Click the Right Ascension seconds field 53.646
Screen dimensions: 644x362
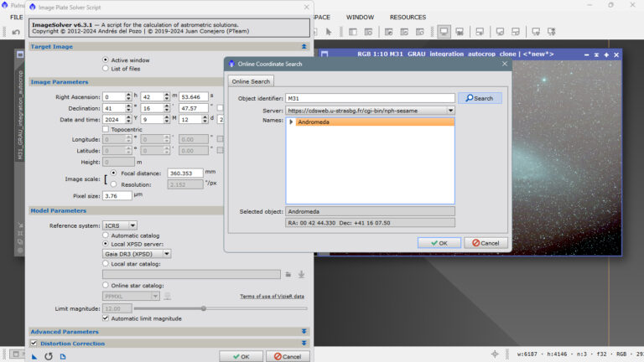(x=194, y=97)
